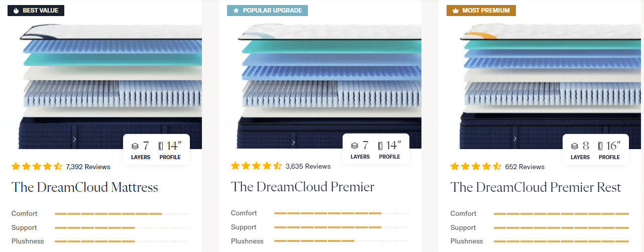Click layers icon on DreamCloud Premier Rest card
Screen dimensions: 644x252
click(575, 146)
